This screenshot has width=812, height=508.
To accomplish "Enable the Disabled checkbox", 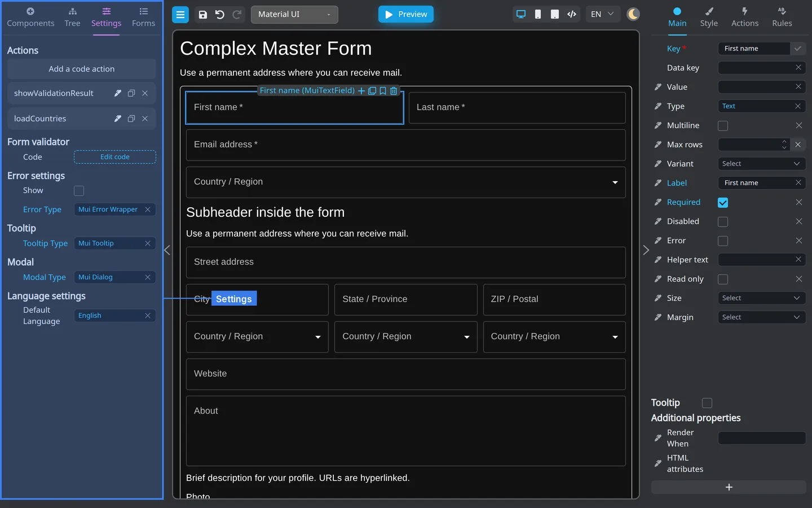I will (x=723, y=222).
